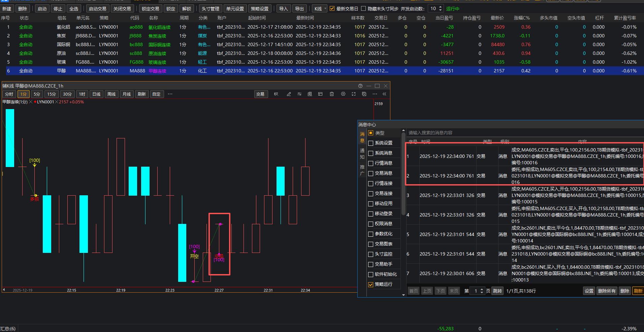Click 删除所有 in message center

(607, 291)
